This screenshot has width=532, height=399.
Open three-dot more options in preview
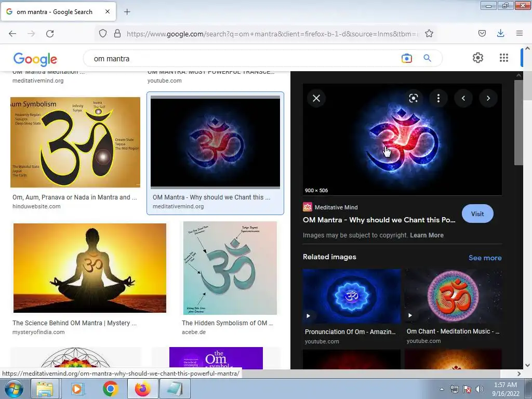(x=438, y=98)
